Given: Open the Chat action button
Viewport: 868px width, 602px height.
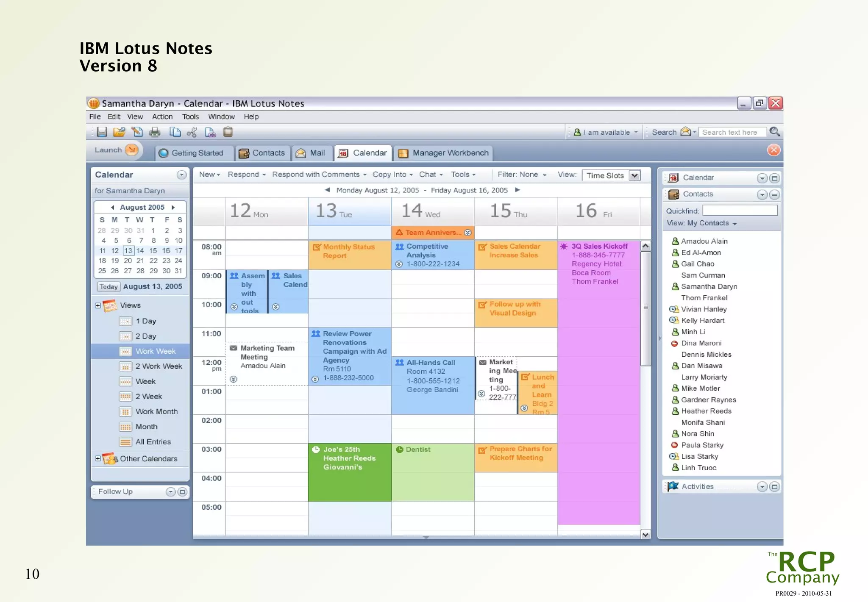Looking at the screenshot, I should 431,175.
